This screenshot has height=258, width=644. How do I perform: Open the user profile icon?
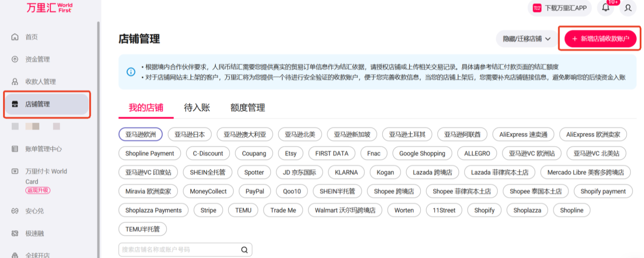[x=628, y=8]
